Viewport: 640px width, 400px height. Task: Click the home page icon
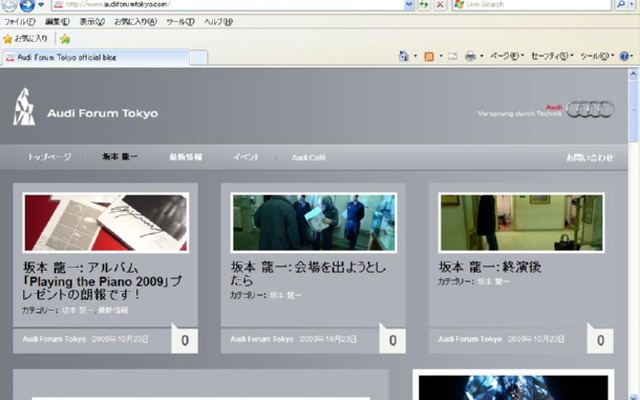[404, 56]
